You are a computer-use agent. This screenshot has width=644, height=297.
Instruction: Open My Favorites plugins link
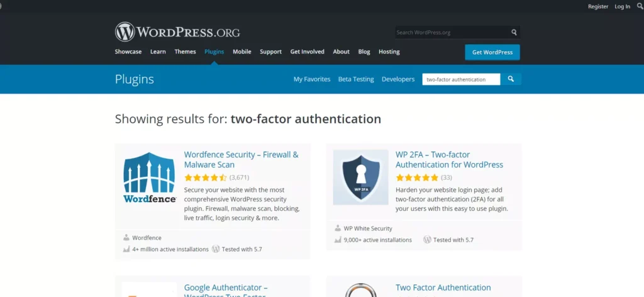point(312,79)
